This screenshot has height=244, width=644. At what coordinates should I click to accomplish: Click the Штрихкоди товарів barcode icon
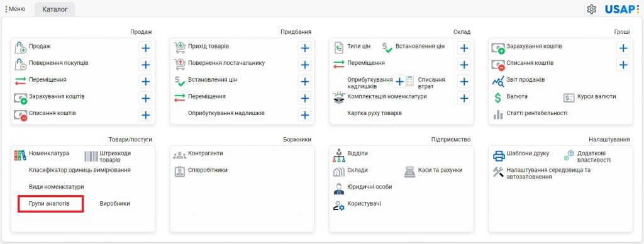91,156
